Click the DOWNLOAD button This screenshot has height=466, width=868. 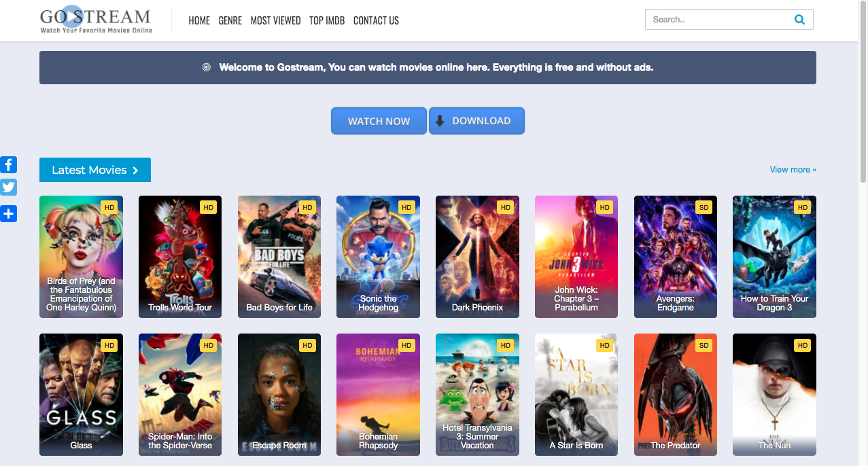coord(476,121)
